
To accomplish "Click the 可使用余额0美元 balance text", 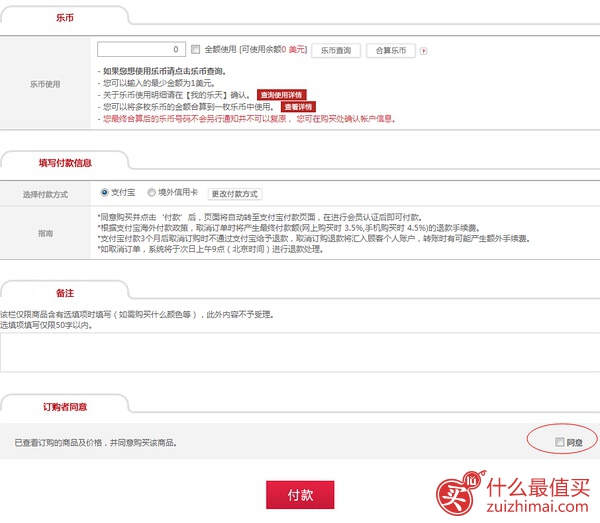I will click(x=273, y=49).
